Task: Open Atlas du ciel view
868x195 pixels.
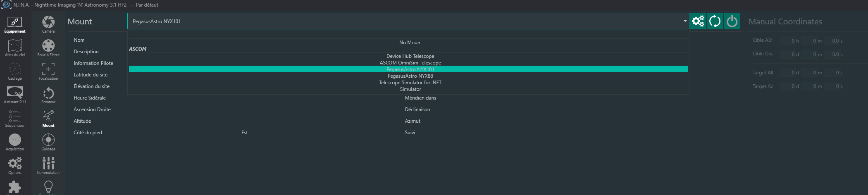Action: point(15,48)
